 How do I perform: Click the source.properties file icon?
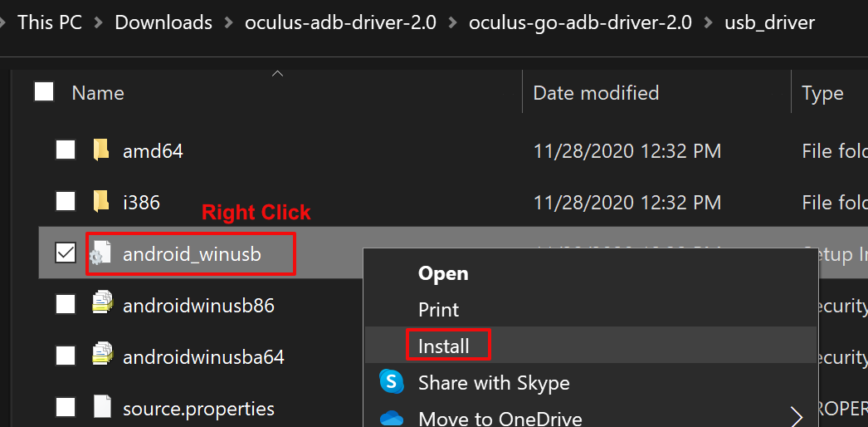(x=101, y=408)
